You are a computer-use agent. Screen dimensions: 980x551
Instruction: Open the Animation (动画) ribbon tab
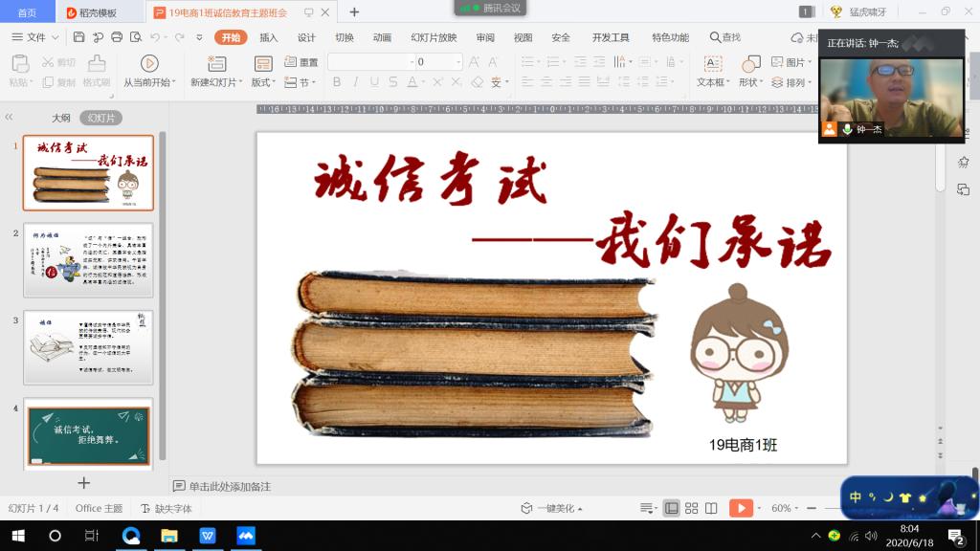[x=382, y=37]
